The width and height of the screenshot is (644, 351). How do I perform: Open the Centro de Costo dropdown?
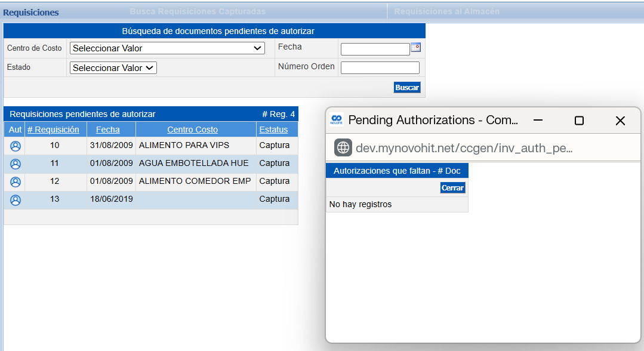[167, 48]
